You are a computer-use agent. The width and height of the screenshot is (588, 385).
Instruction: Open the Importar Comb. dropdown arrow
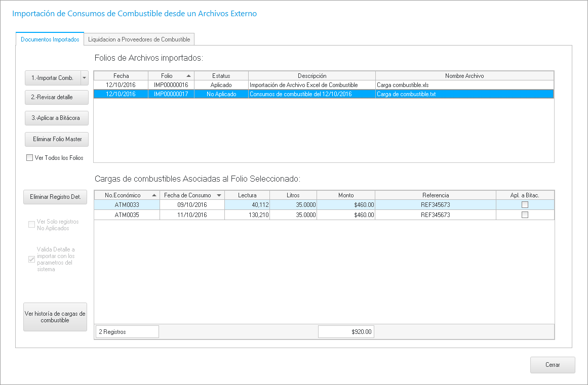click(x=84, y=78)
